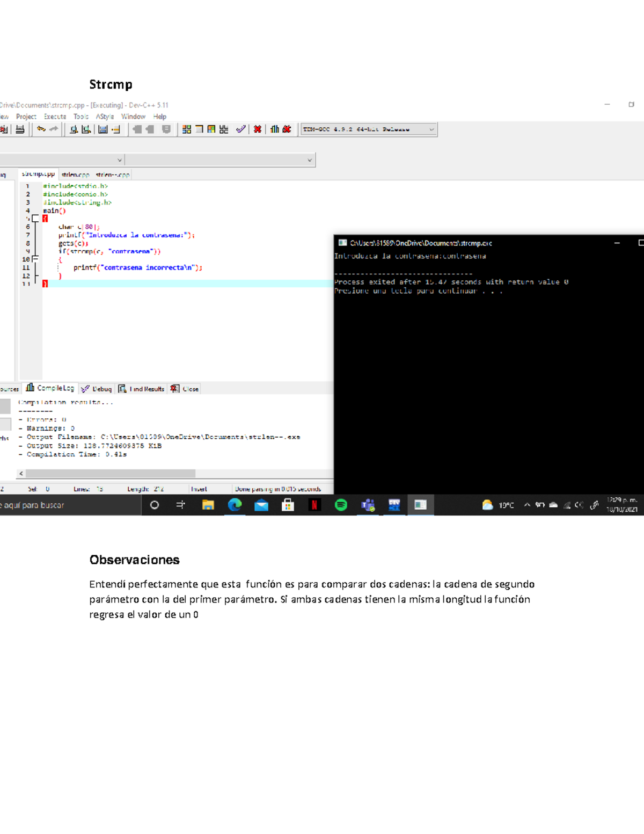
Task: Open Spotify from the taskbar
Action: click(x=341, y=505)
